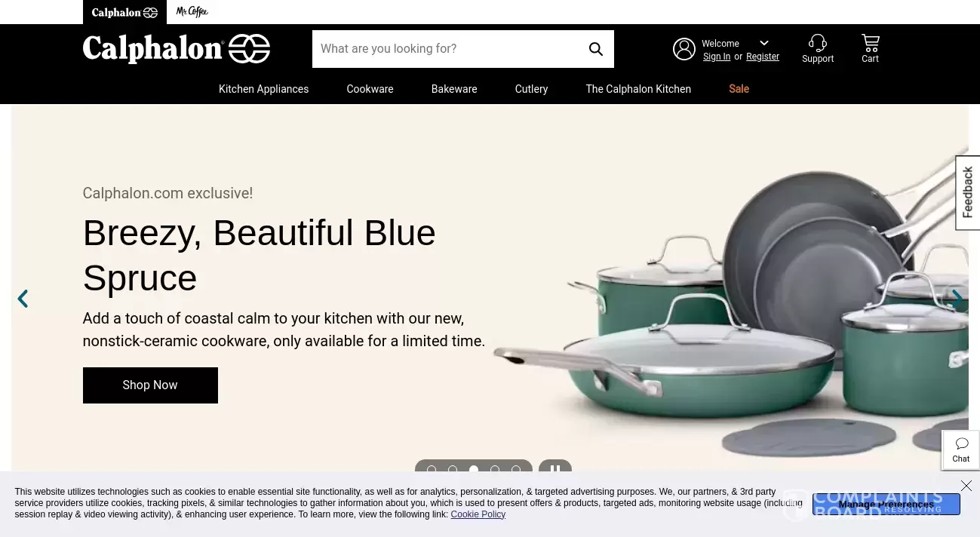Advance to next slide with right chevron

[x=957, y=299]
